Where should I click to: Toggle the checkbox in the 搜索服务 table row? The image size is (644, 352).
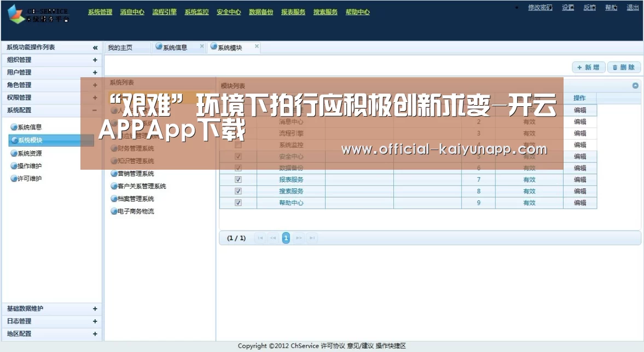(x=238, y=191)
